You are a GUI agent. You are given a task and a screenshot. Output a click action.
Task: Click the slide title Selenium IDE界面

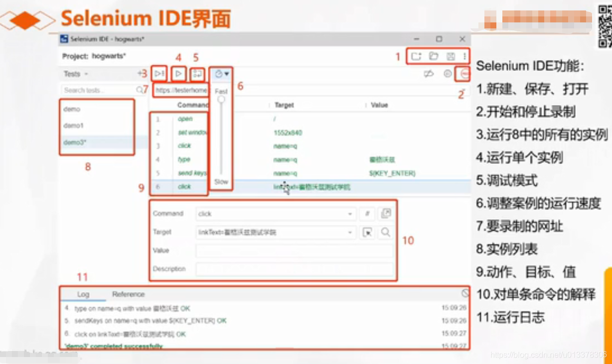point(146,19)
